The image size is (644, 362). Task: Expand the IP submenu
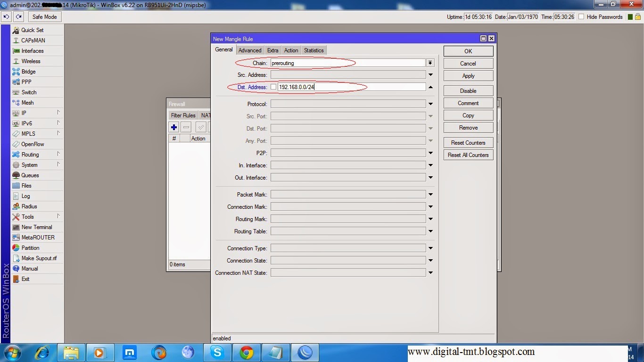[x=37, y=113]
